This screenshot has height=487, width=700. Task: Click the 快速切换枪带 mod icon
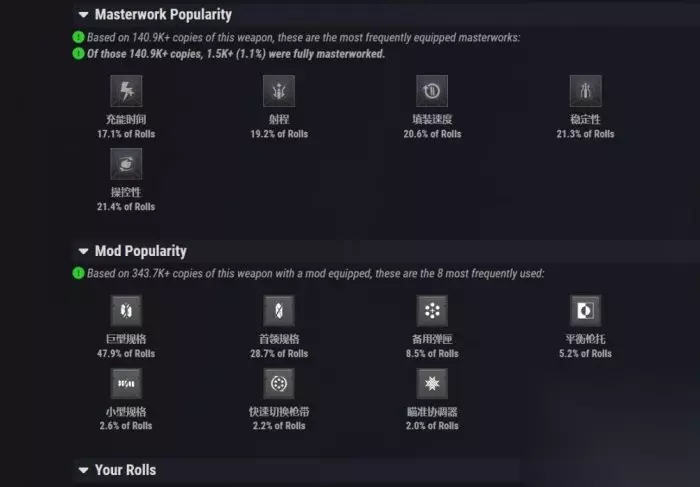tap(279, 384)
